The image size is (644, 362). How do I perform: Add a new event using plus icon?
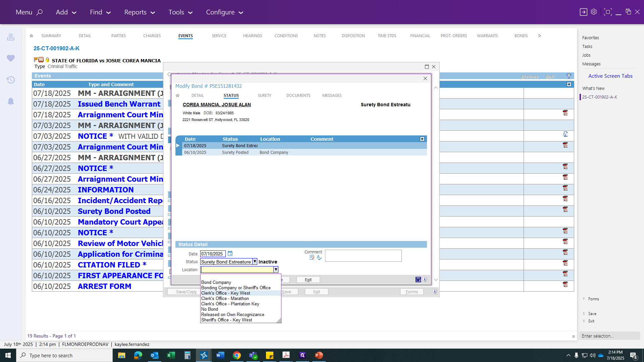[569, 84]
